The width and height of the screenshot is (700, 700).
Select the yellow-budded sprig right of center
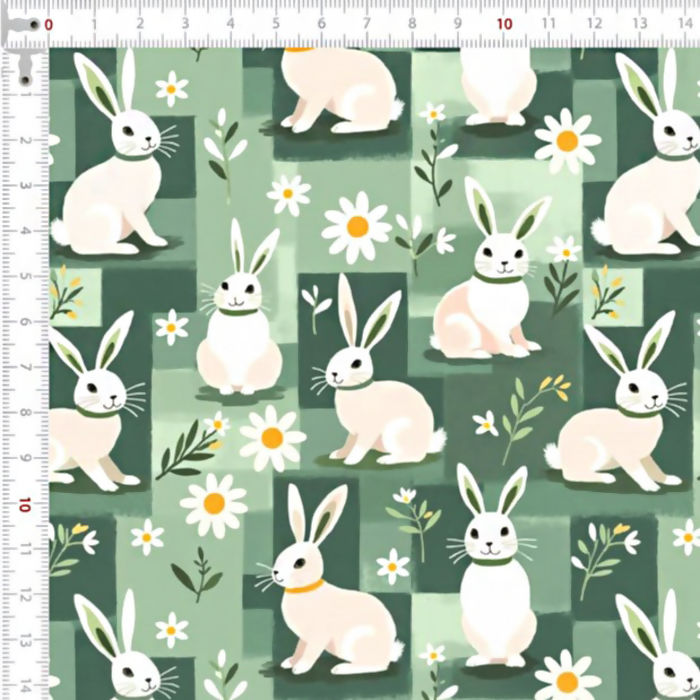pos(530,405)
